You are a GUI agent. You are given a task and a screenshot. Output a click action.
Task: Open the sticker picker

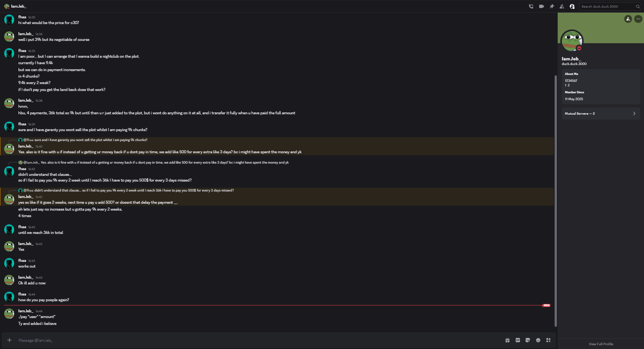tap(528, 340)
